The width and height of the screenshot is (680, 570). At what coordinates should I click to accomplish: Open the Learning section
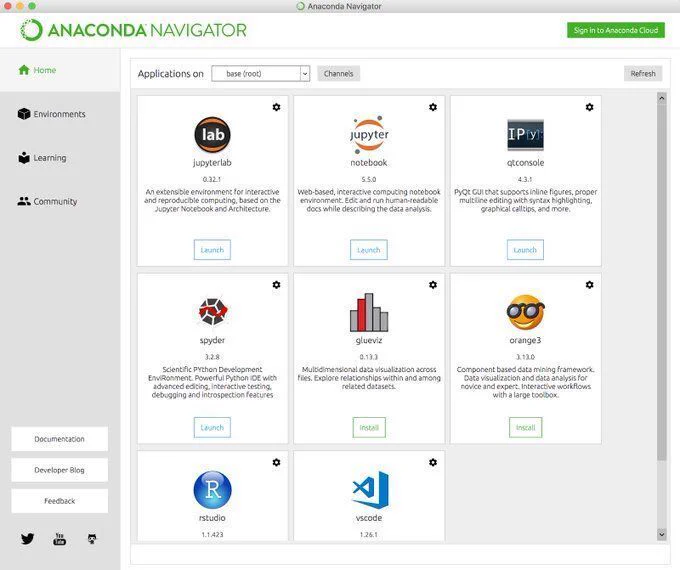click(42, 158)
